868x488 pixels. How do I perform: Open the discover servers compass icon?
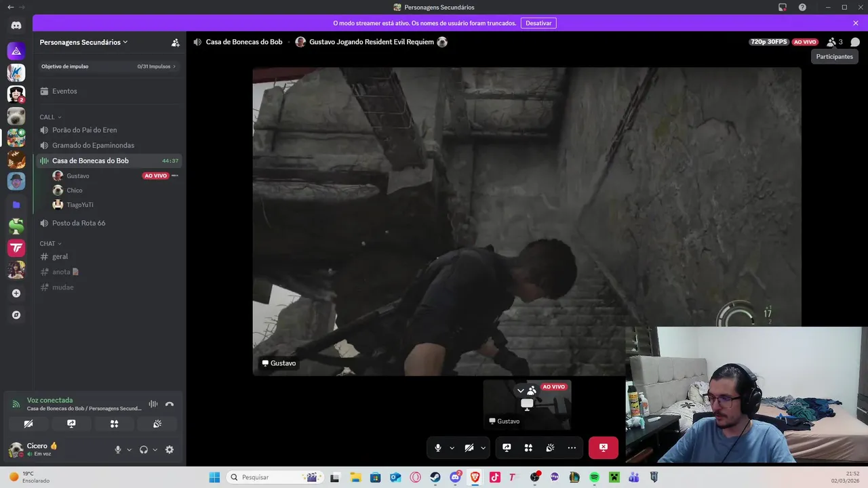coord(16,315)
